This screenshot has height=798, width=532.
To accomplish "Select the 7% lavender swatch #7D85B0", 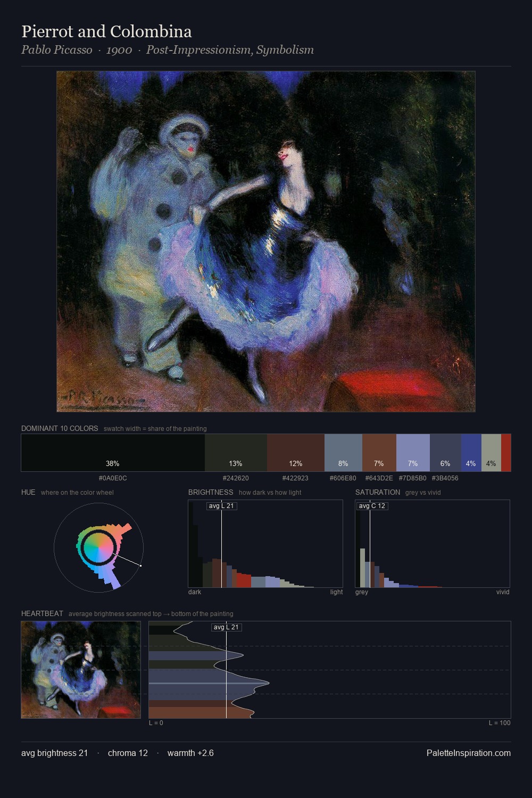I will [x=413, y=453].
